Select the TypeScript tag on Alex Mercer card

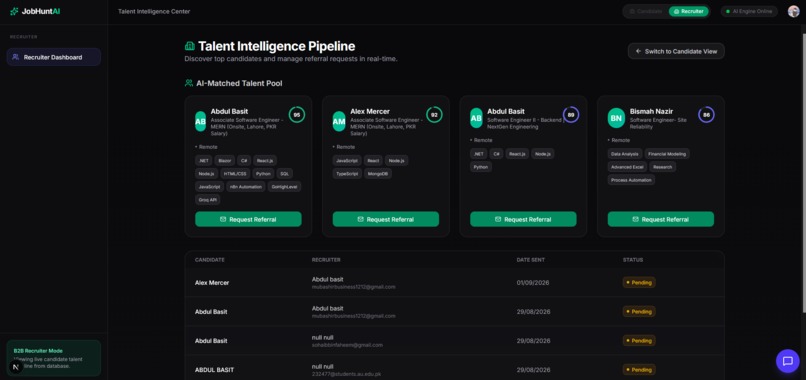coord(347,174)
